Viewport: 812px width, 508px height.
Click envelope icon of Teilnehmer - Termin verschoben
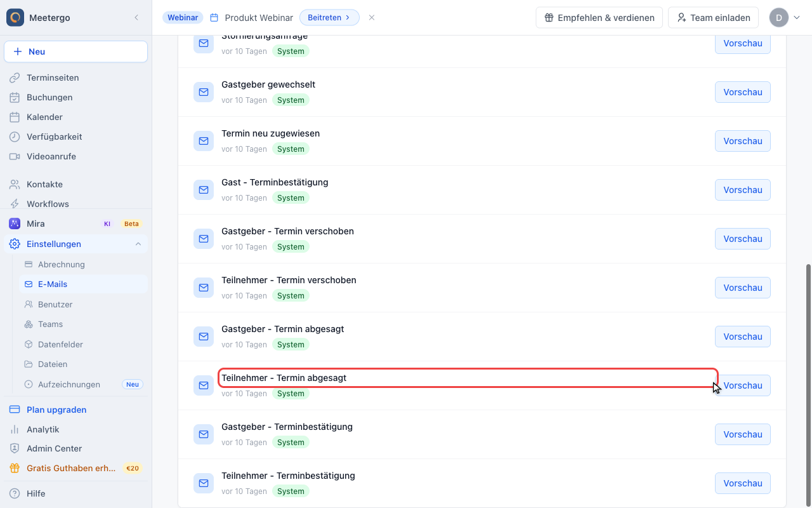[x=204, y=288]
